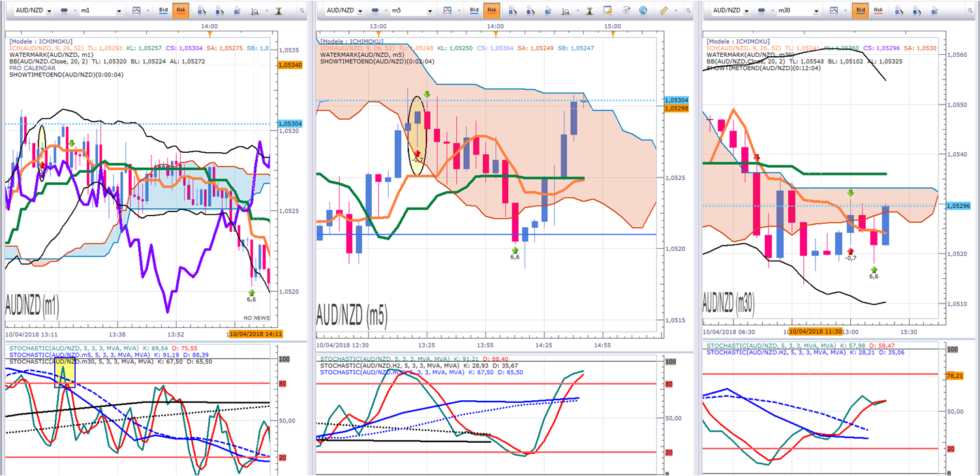Click the green vertical autoscale icon on the m5 toolbar

click(590, 10)
